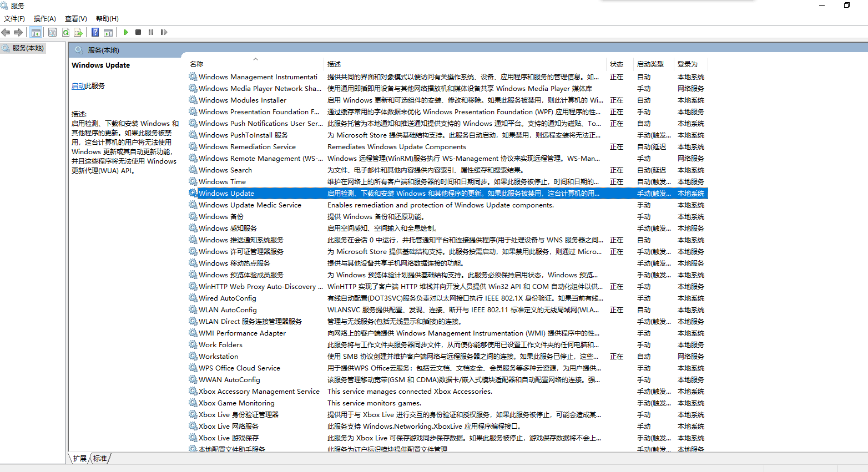Select WinHTTP Web Proxy Auto-Discovery row
This screenshot has height=472, width=868.
(448, 286)
